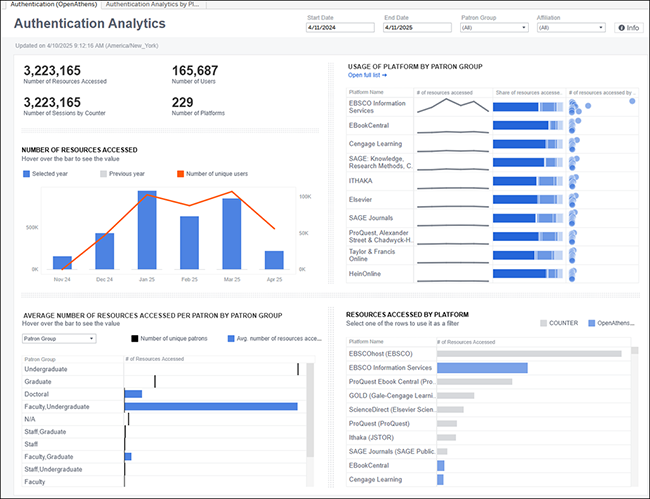Click the Open full list link
The width and height of the screenshot is (650, 499).
pyautogui.click(x=367, y=75)
